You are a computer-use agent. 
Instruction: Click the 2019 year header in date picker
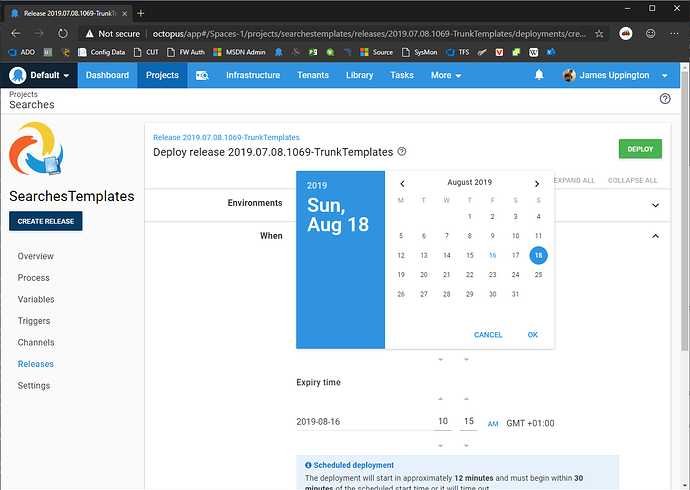click(317, 186)
